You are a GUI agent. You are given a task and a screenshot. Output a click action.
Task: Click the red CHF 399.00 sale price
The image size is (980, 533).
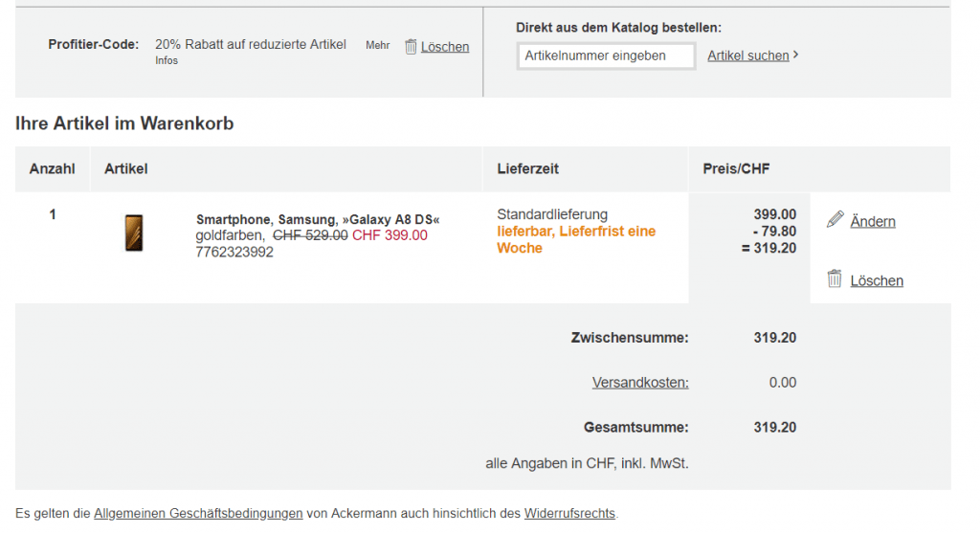pyautogui.click(x=390, y=235)
